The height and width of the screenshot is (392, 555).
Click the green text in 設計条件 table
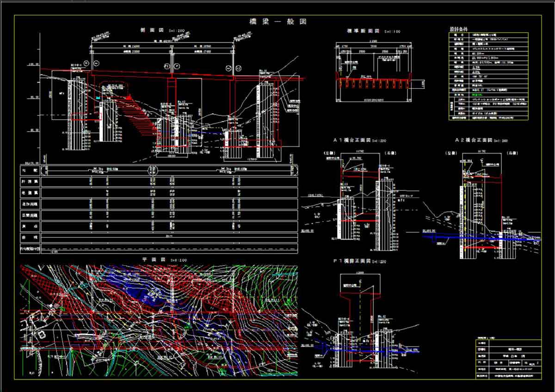click(475, 94)
